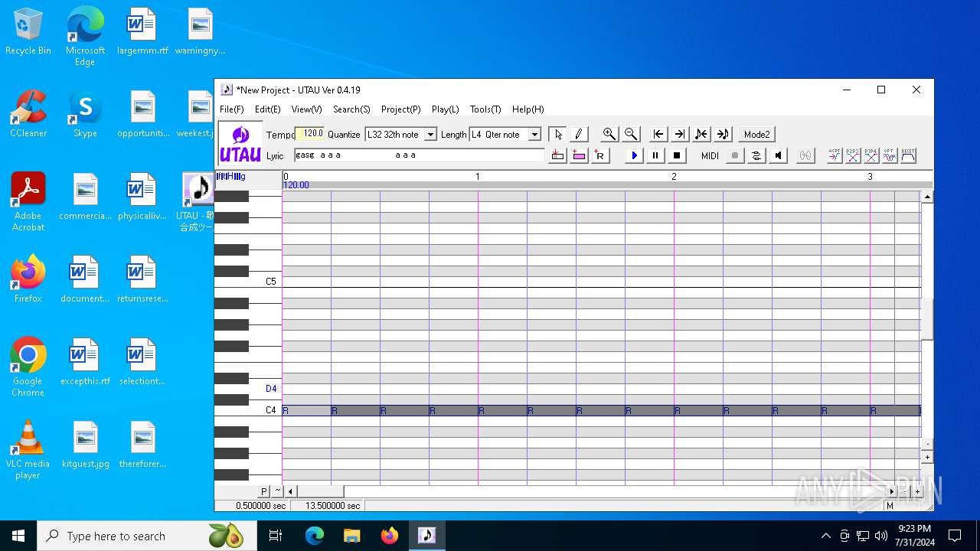
Task: Click the UTAU logo in toolbar
Action: coord(240,144)
